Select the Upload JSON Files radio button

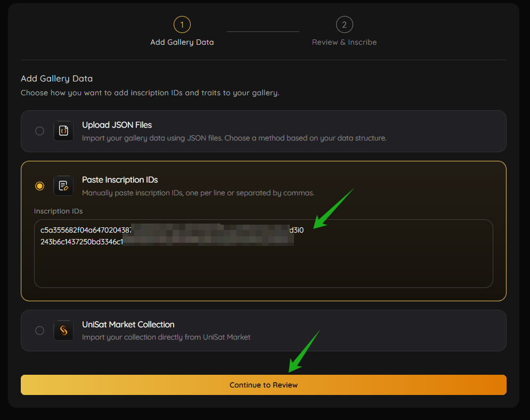(39, 131)
